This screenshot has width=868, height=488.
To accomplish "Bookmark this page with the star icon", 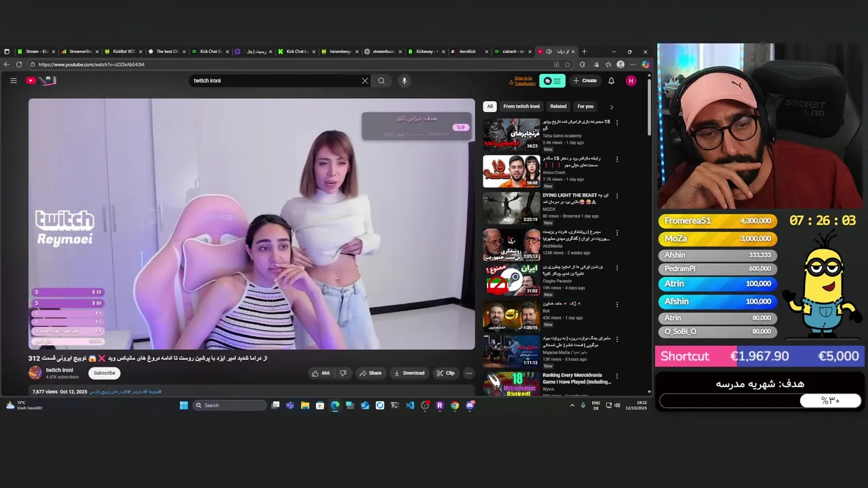I will [x=568, y=64].
